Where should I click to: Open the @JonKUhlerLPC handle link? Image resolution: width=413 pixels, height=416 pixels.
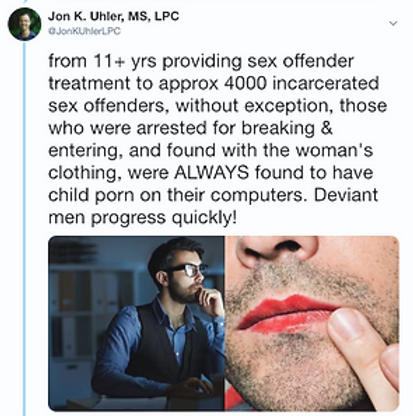[84, 31]
